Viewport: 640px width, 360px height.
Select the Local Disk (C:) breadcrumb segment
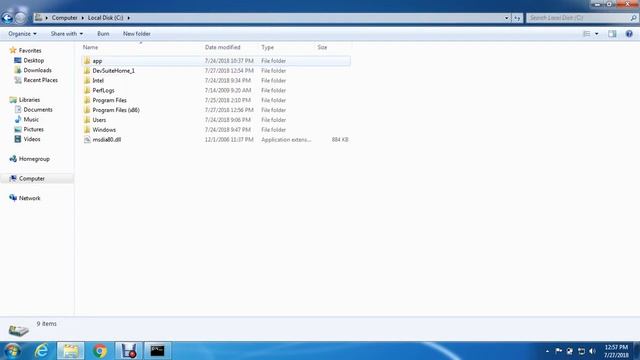(105, 18)
